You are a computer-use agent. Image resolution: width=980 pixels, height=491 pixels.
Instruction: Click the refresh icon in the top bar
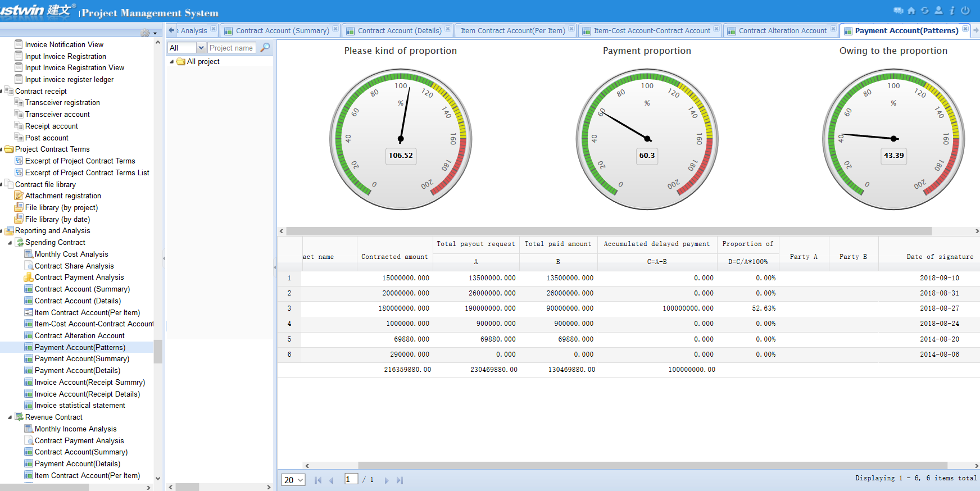[925, 11]
